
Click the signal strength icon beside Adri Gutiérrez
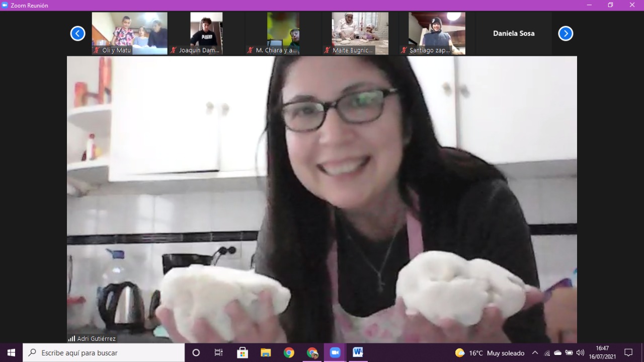71,338
